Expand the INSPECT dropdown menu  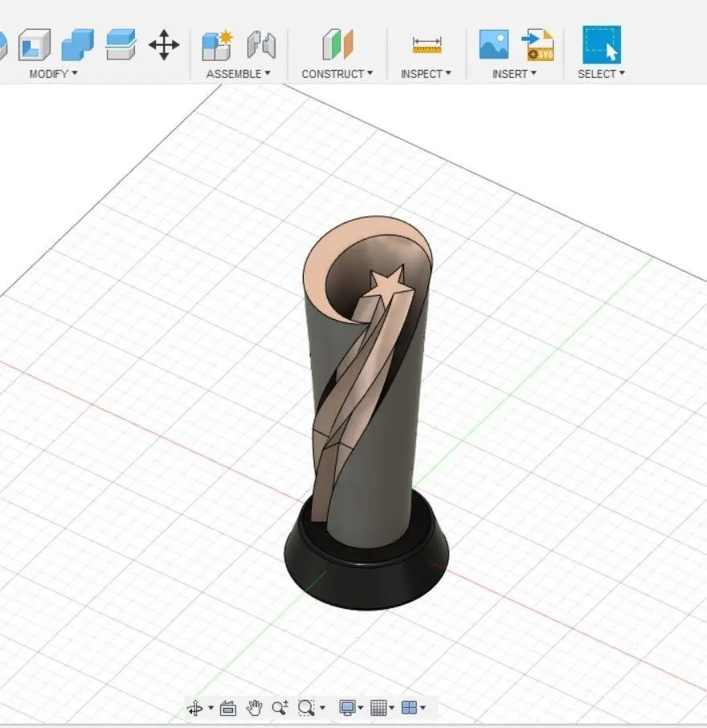point(426,74)
